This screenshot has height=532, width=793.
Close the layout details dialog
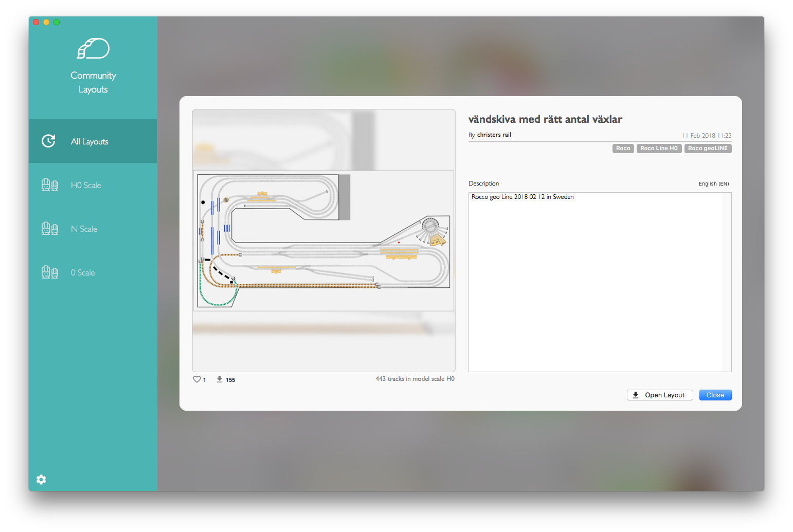[x=715, y=395]
